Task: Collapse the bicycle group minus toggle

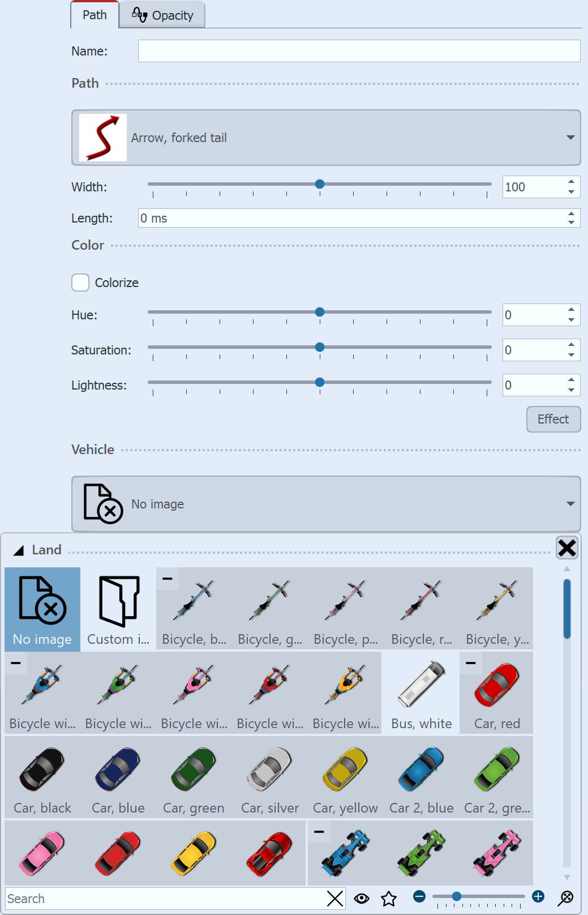Action: pos(168,579)
